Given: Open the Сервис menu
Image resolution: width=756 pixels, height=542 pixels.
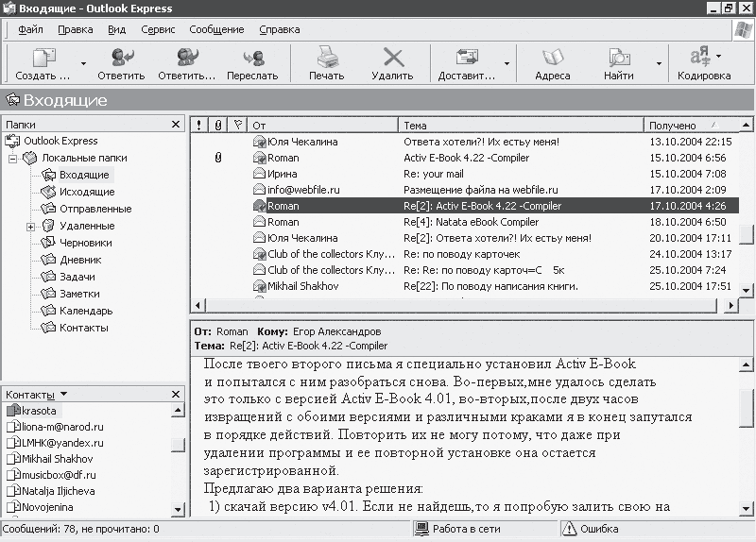Looking at the screenshot, I should pyautogui.click(x=157, y=30).
